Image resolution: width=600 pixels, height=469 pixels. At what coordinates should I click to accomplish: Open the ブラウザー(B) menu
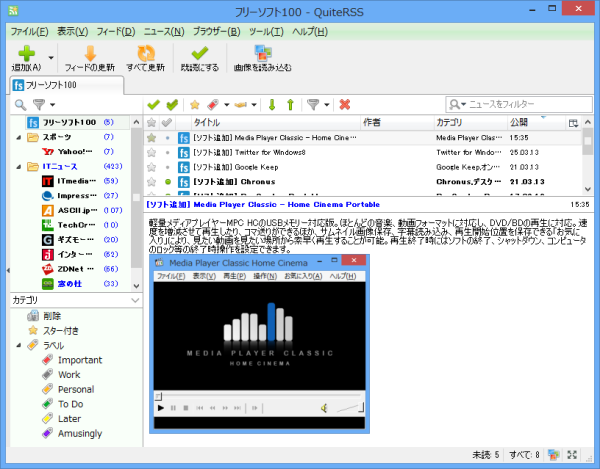[x=217, y=32]
